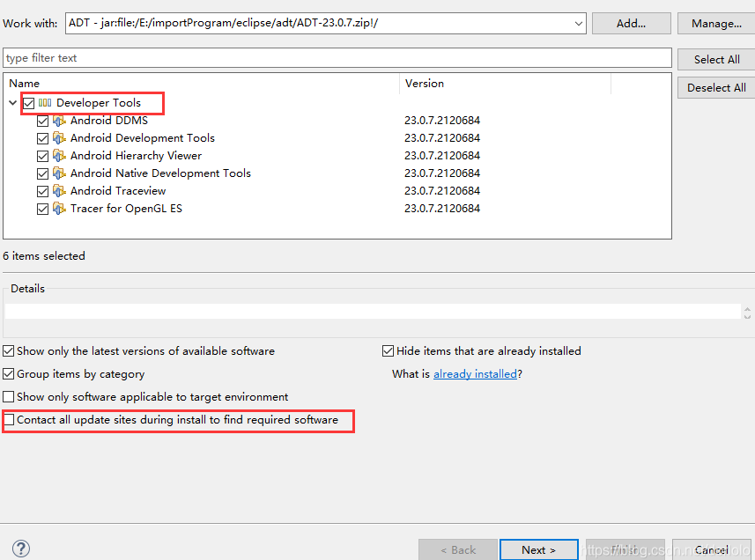Select the Android DDMS row text
This screenshot has width=755, height=560.
coord(109,121)
